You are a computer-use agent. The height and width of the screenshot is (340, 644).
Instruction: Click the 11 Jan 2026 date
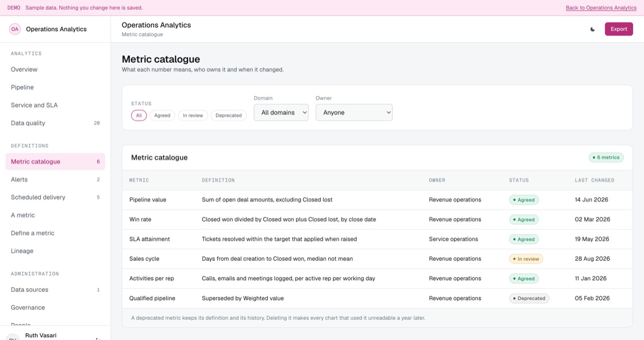[x=591, y=279]
